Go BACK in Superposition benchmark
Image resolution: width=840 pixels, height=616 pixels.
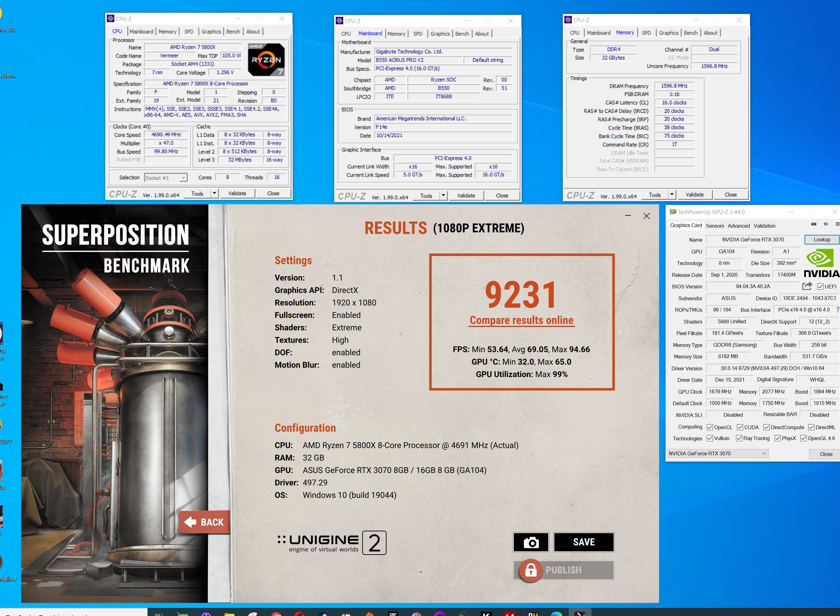coord(204,522)
